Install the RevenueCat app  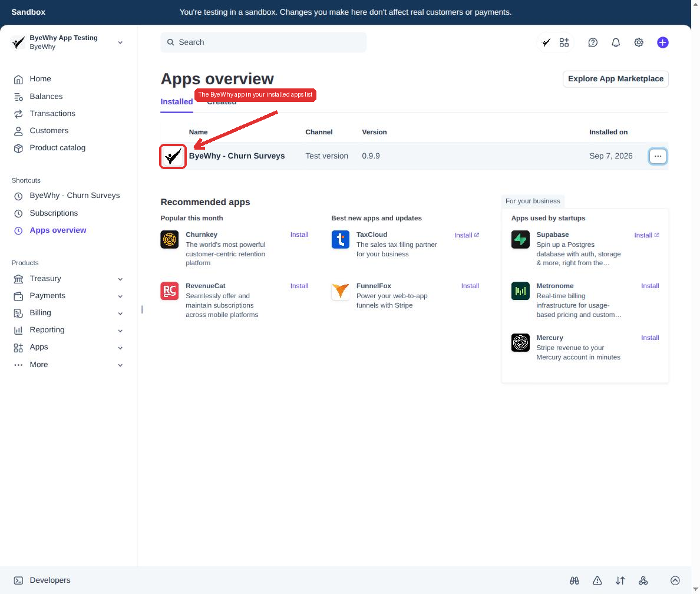point(299,286)
